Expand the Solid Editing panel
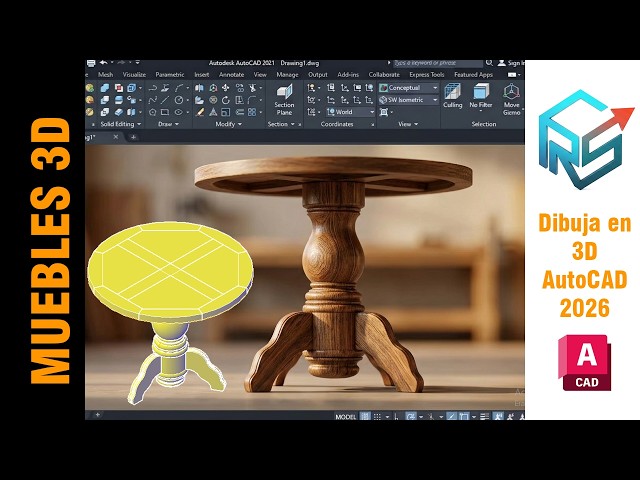The image size is (640, 480). coord(120,124)
